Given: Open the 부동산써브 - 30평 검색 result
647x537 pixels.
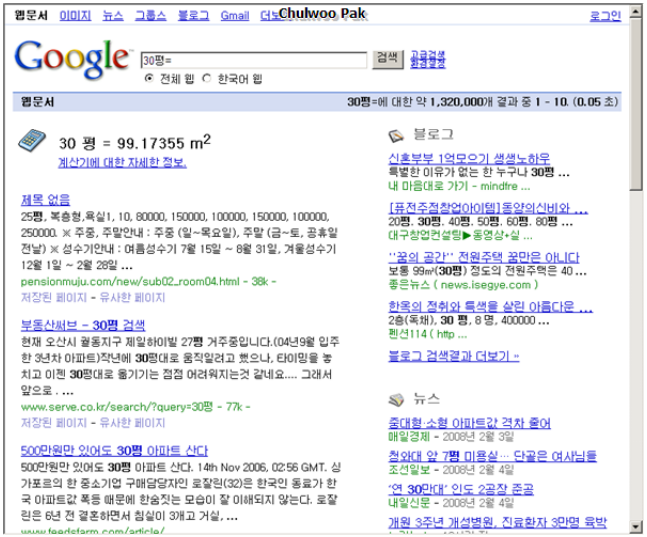Looking at the screenshot, I should (x=83, y=325).
